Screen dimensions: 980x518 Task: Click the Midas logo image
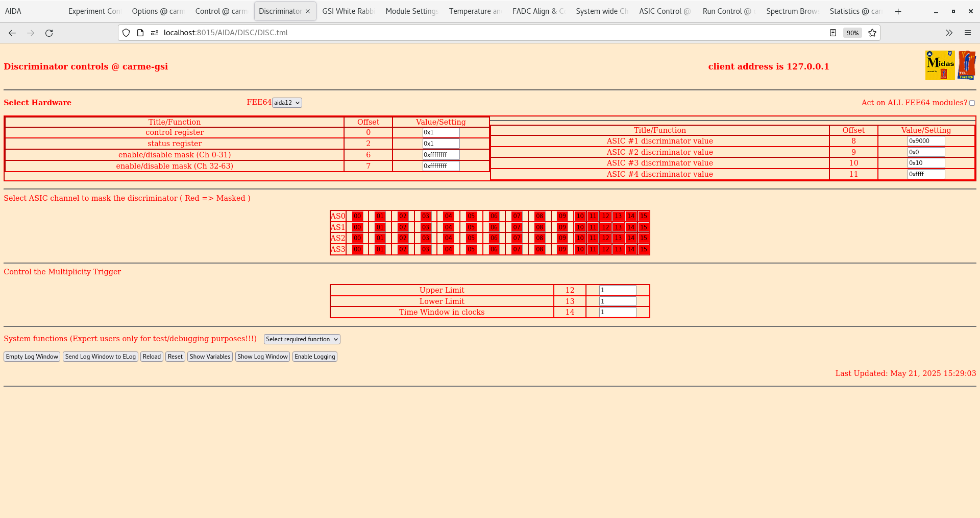pos(940,65)
